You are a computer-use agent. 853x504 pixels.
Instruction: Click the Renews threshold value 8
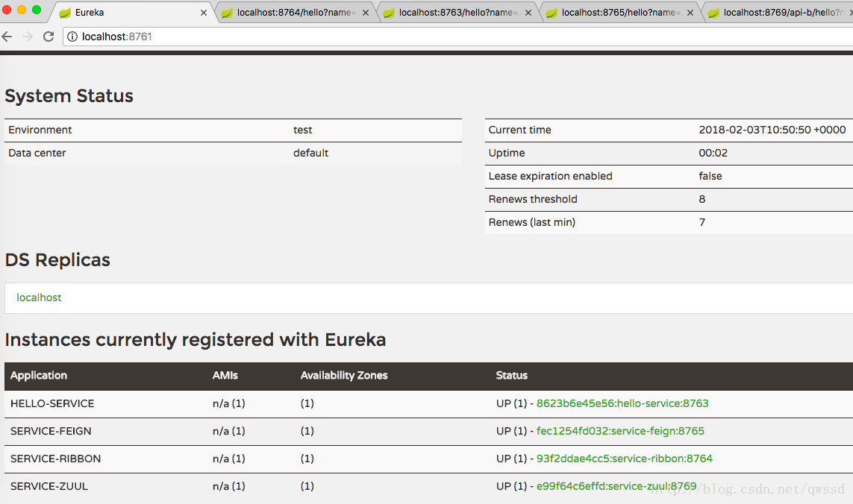click(702, 199)
